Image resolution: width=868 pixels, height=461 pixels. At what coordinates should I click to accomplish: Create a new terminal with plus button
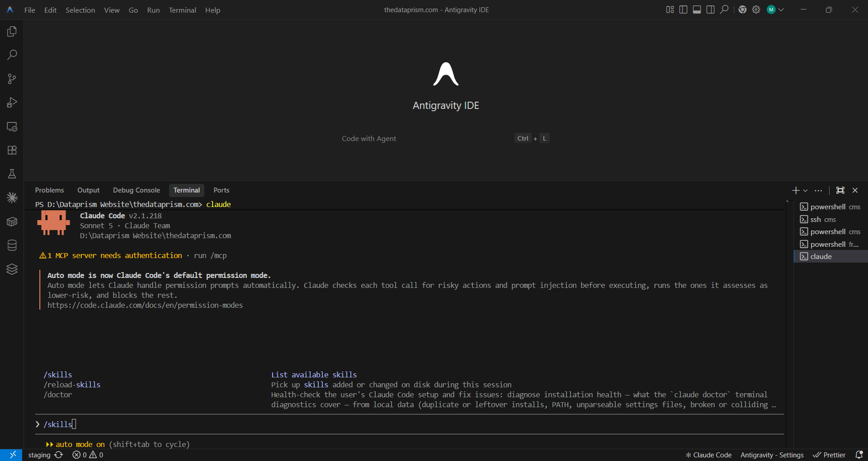[x=796, y=190]
